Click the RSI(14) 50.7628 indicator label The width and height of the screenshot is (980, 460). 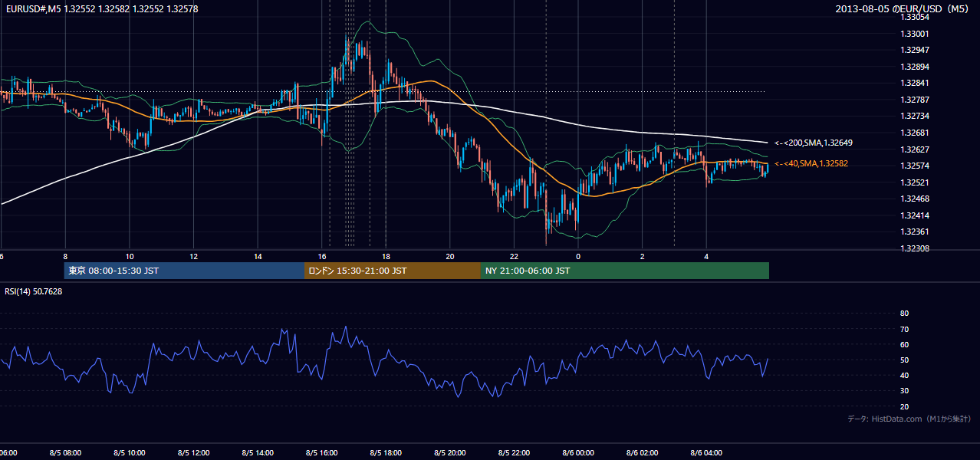(x=34, y=291)
